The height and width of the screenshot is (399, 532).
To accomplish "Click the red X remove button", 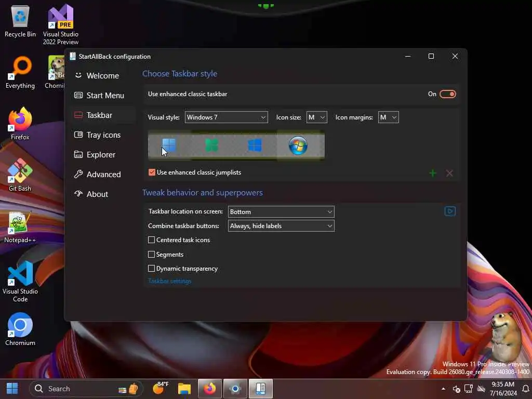I will tap(449, 174).
